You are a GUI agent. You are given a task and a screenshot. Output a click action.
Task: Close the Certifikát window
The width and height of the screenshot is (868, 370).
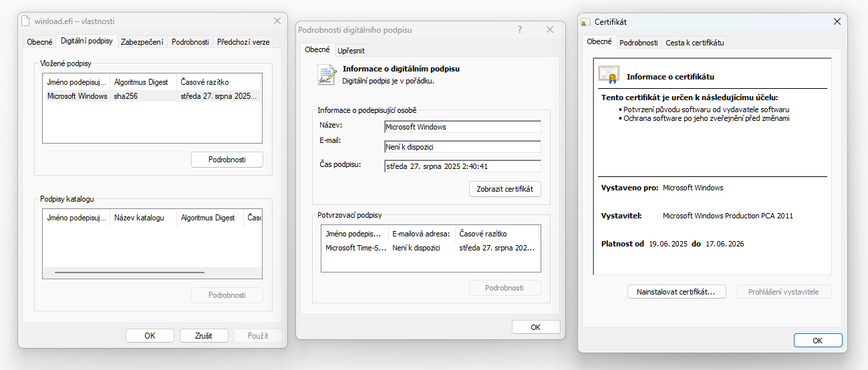coord(837,21)
